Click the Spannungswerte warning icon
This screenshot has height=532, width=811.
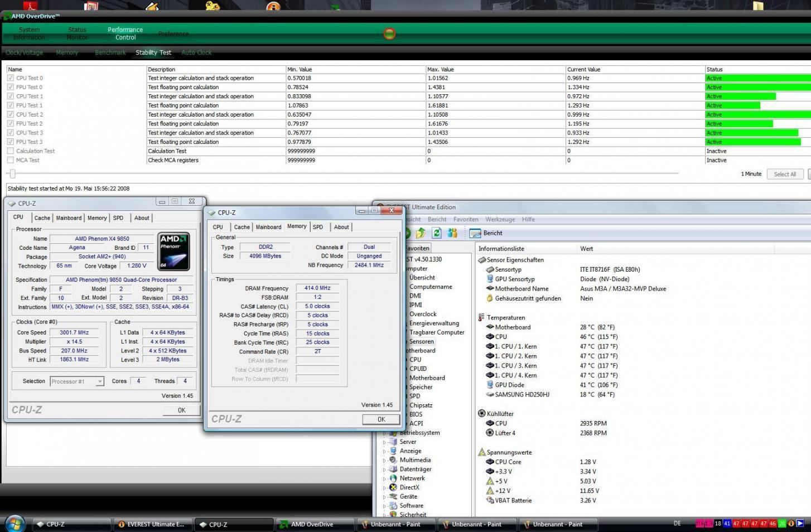click(482, 452)
